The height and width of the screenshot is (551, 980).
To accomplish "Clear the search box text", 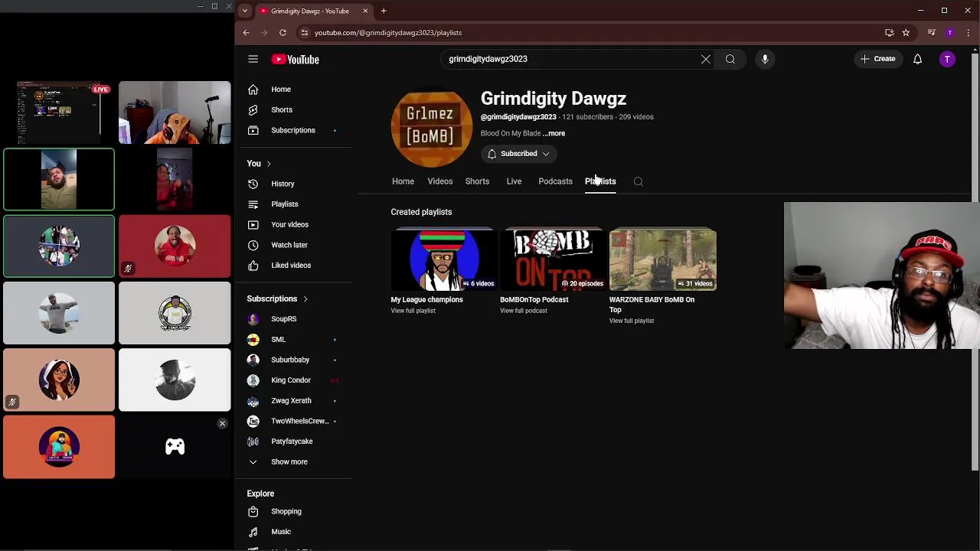I will 706,59.
